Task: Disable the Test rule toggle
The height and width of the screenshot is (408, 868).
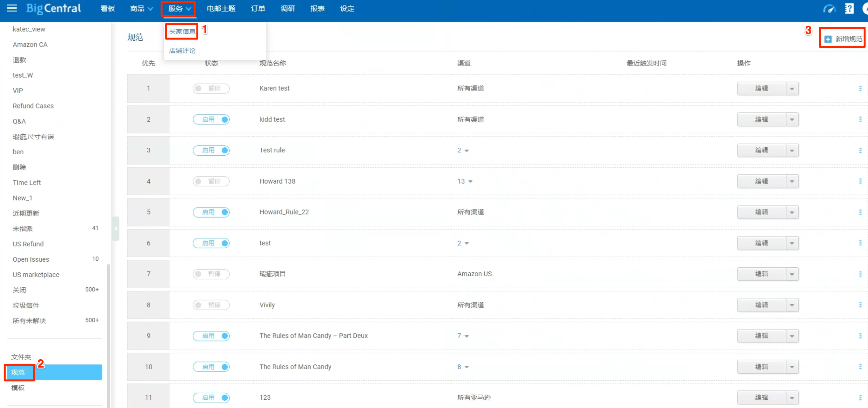Action: (x=211, y=150)
